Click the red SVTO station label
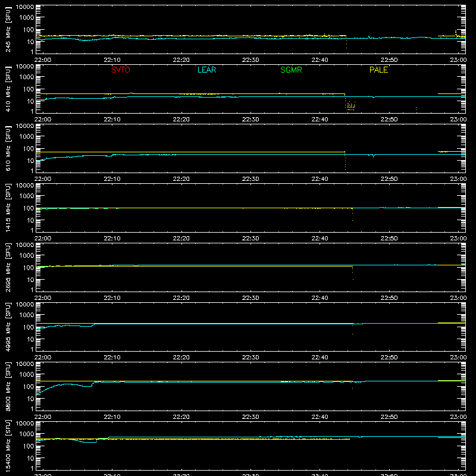This screenshot has width=476, height=476. [121, 70]
